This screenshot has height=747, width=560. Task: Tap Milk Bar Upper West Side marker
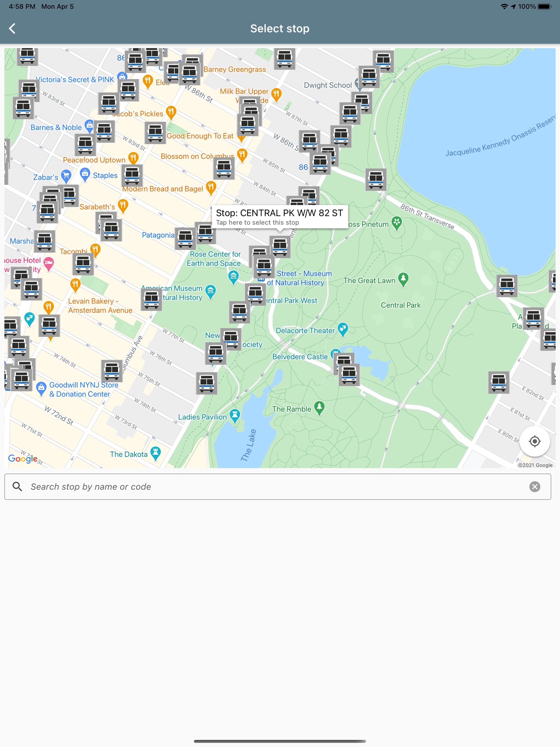[x=277, y=95]
